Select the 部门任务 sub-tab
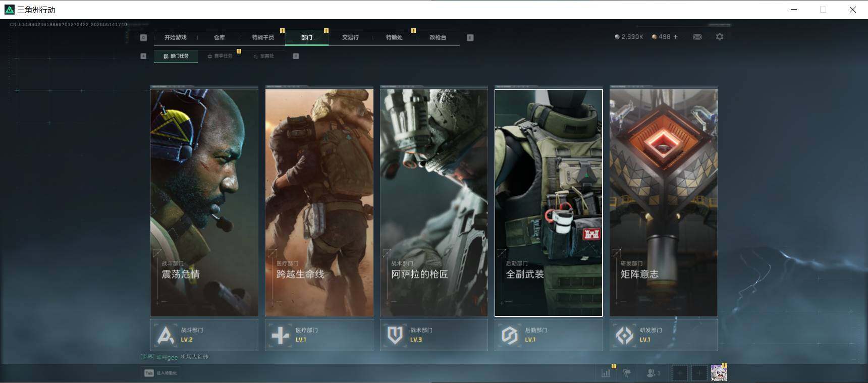 pyautogui.click(x=176, y=56)
